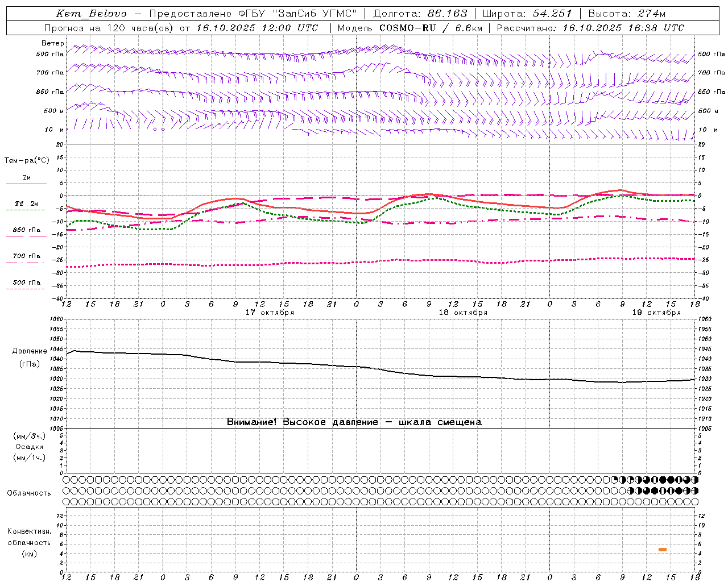
Task: Select the 850 гПа temperature legend entry
Action: pyautogui.click(x=27, y=230)
